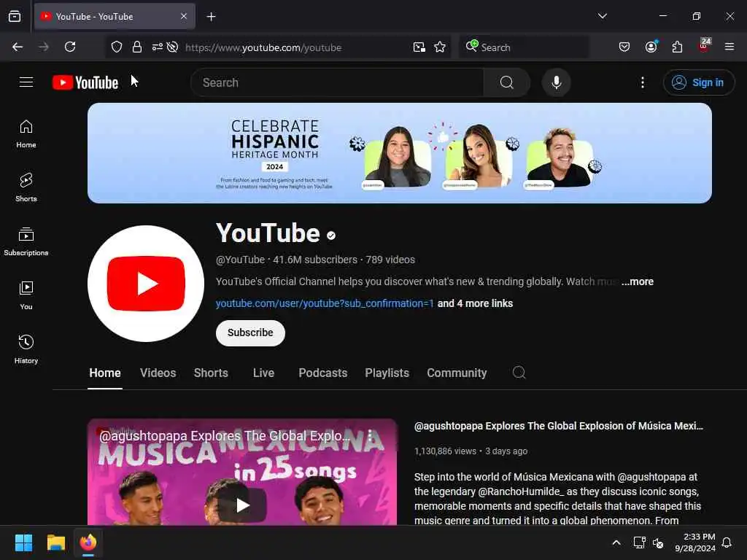The image size is (747, 560).
Task: Open a new browser tab
Action: 211,17
